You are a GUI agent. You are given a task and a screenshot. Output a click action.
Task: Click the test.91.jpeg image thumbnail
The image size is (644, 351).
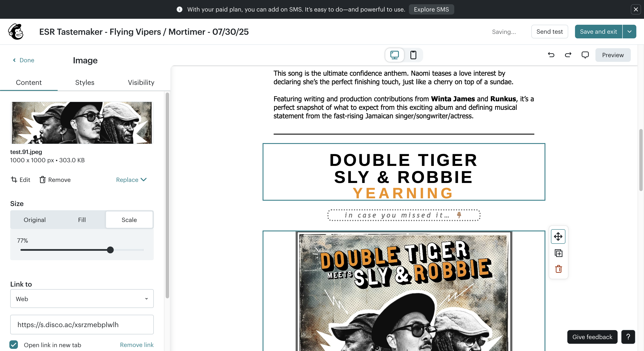82,123
